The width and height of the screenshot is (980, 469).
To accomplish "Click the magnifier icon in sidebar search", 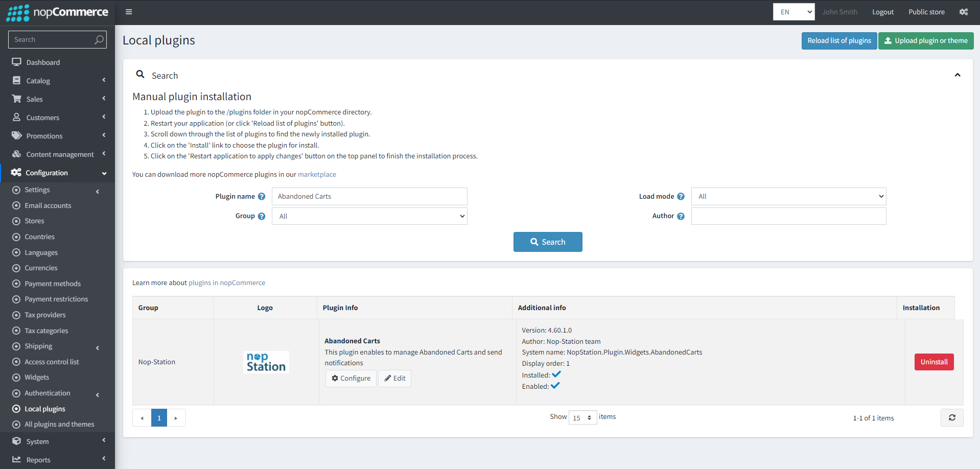I will [99, 39].
